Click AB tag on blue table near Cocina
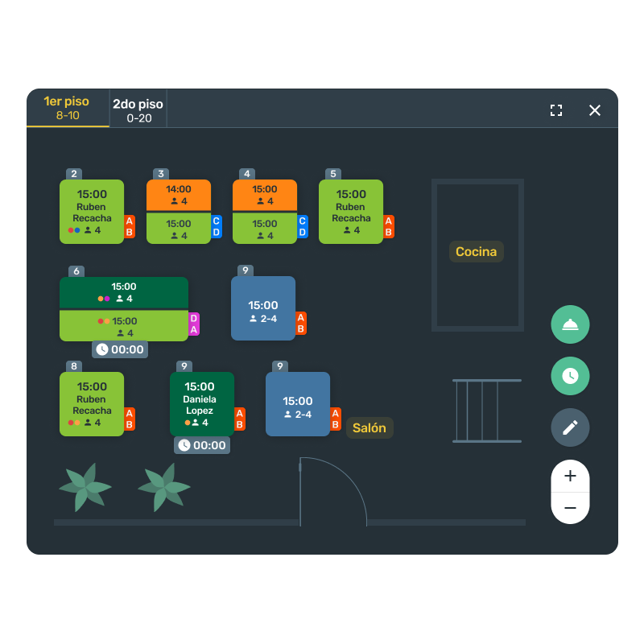This screenshot has height=644, width=644. tap(301, 324)
